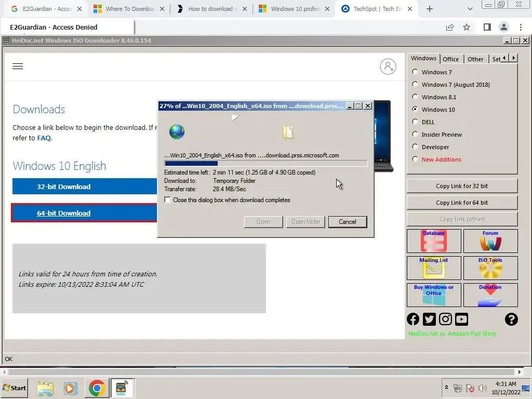Switch to the Office tab in downloader

(x=450, y=59)
